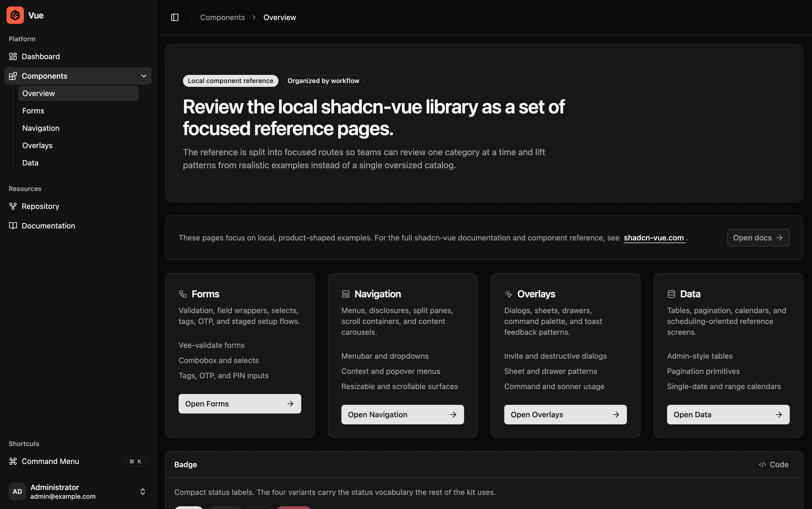Screen dimensions: 812x509
Task: Click the code brackets icon beside Code
Action: [763, 465]
